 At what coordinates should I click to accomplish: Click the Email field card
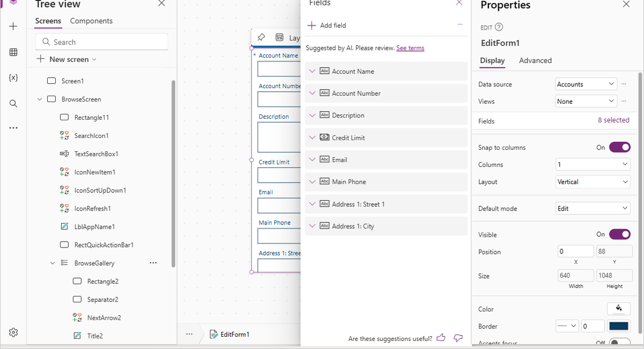(x=386, y=159)
